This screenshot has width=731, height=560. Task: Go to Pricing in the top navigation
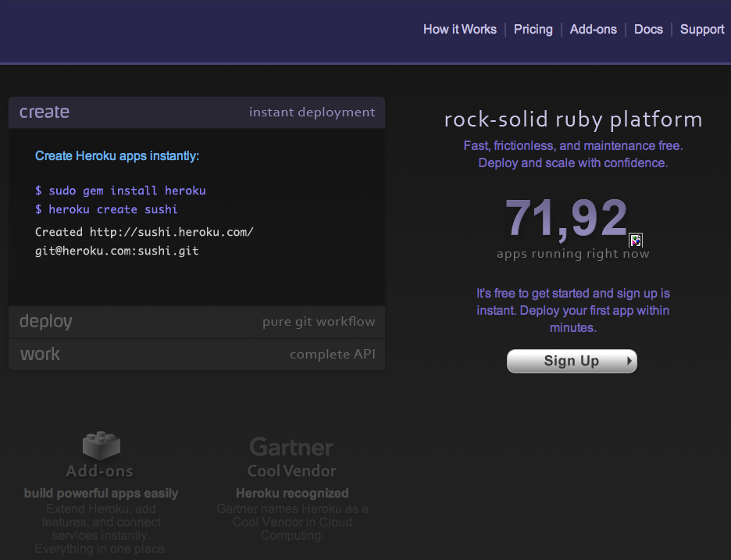(533, 30)
